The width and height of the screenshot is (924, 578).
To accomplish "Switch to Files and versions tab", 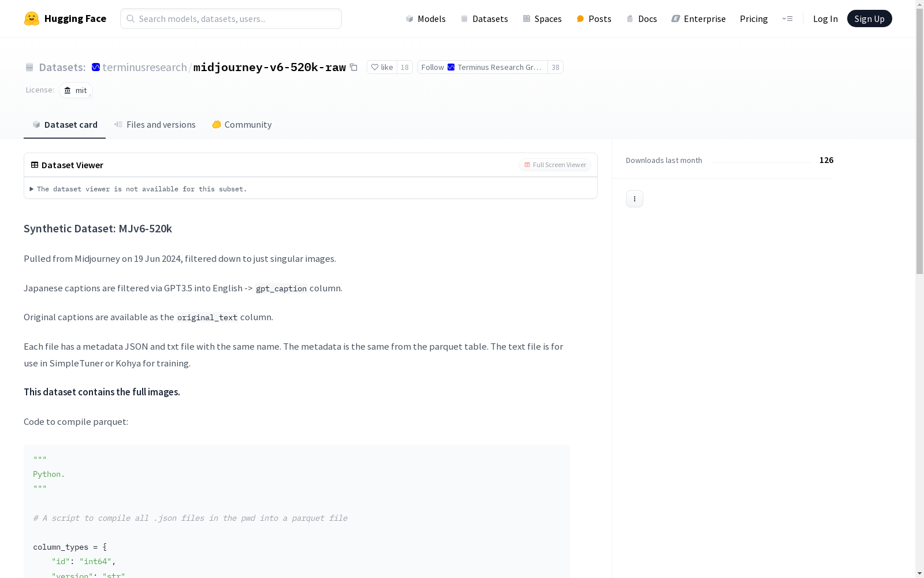I will click(155, 124).
